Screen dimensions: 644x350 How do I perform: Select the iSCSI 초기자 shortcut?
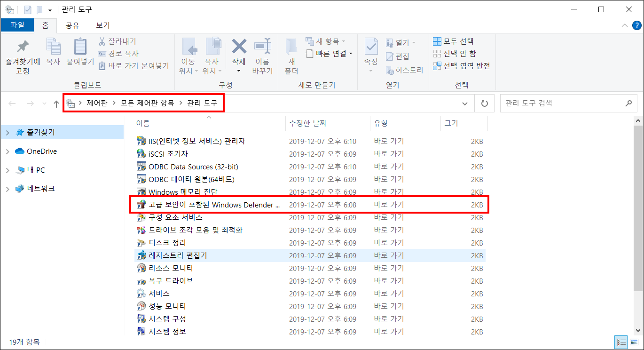tap(309, 154)
